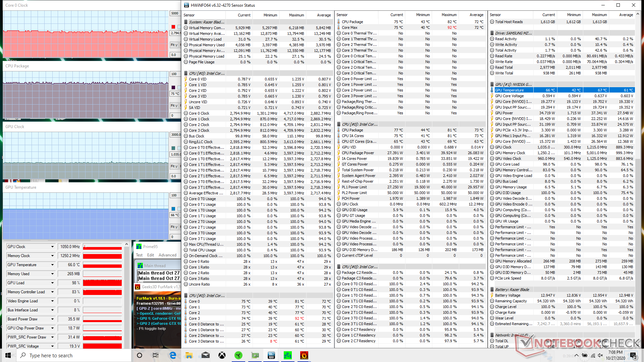Image resolution: width=644 pixels, height=362 pixels.
Task: Open the GPU Load sensor dropdown
Action: 52,283
